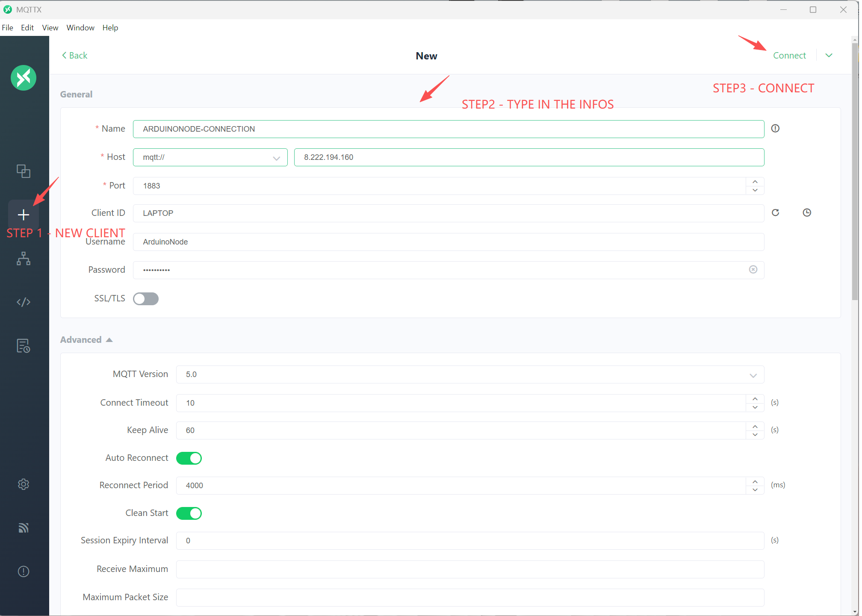The width and height of the screenshot is (862, 616).
Task: Open the Script code icon
Action: (24, 302)
